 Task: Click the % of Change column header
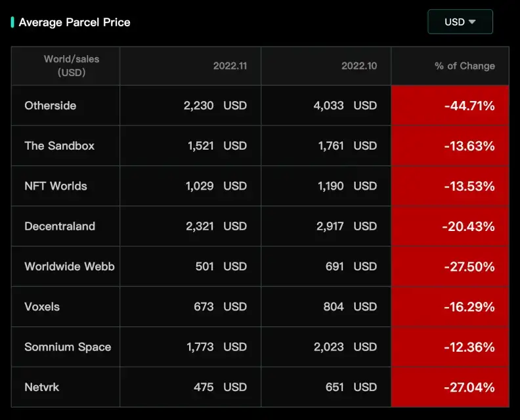tap(465, 66)
